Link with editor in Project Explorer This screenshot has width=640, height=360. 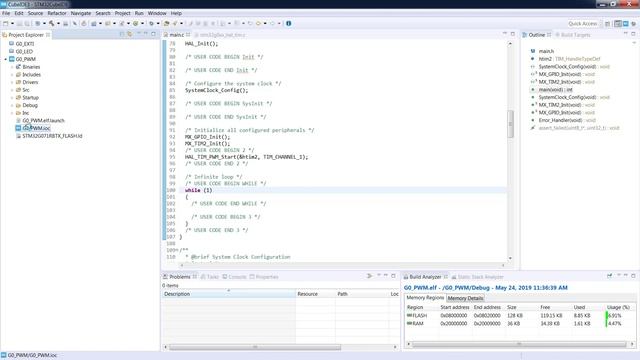pyautogui.click(x=130, y=35)
